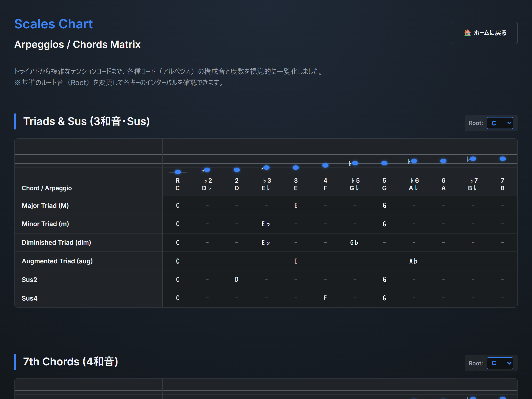
Task: Select the Diminished Triad (dim) row label
Action: point(56,243)
